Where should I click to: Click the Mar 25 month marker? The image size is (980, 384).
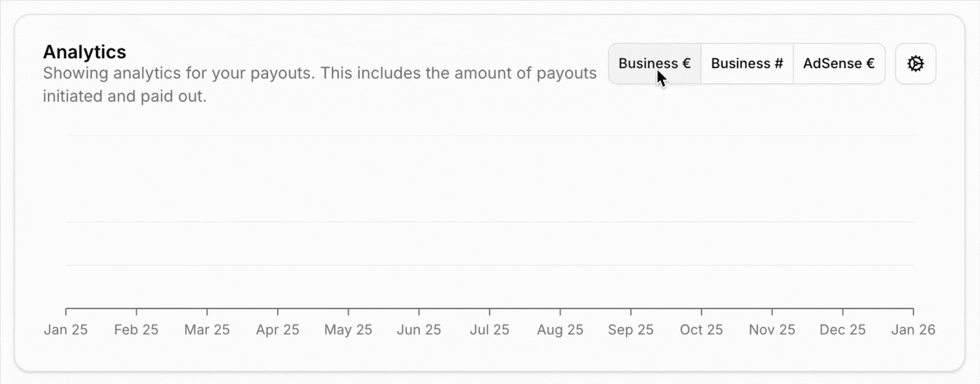pos(207,330)
